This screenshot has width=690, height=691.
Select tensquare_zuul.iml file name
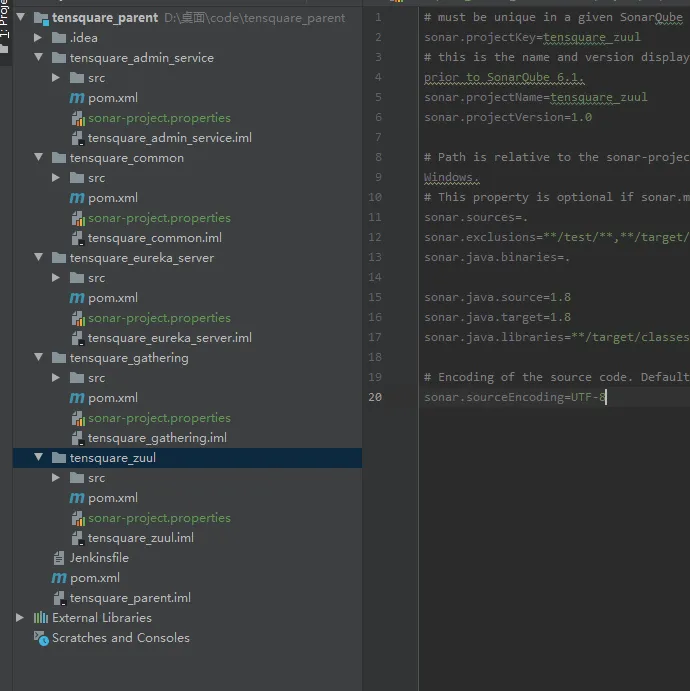click(141, 538)
